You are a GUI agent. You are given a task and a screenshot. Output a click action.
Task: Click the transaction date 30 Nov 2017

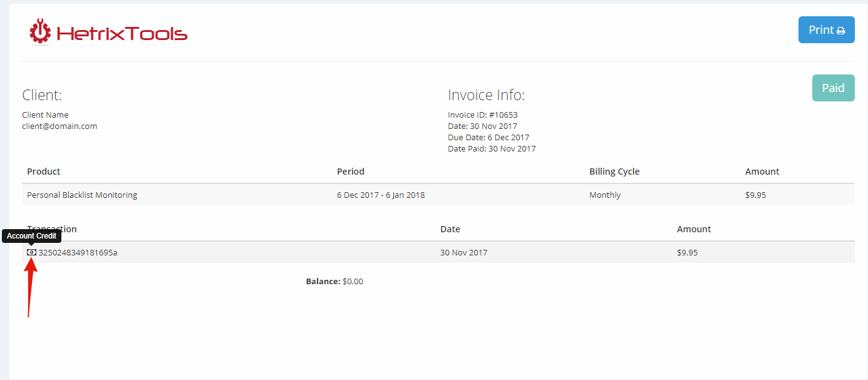[x=464, y=253]
